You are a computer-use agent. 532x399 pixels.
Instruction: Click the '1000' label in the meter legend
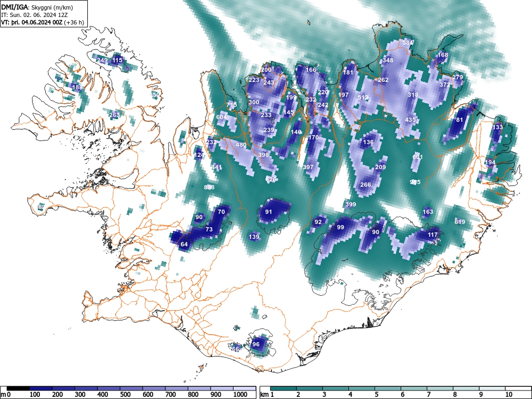coord(240,395)
